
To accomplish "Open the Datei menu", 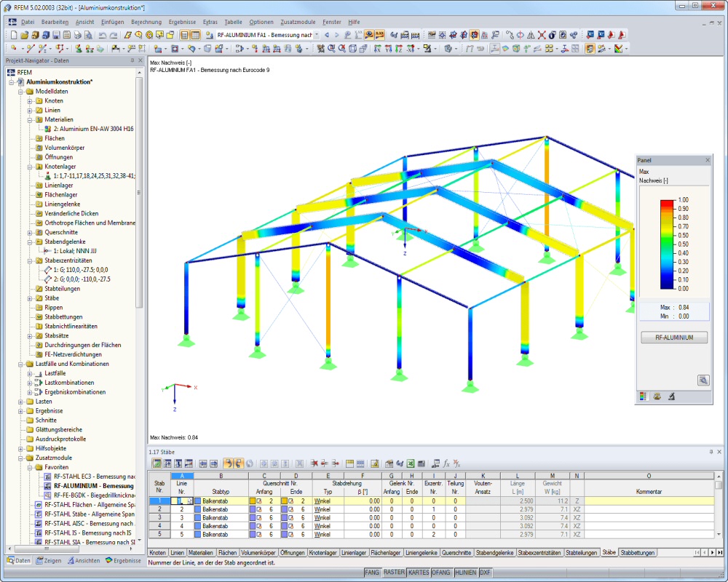I will 28,22.
